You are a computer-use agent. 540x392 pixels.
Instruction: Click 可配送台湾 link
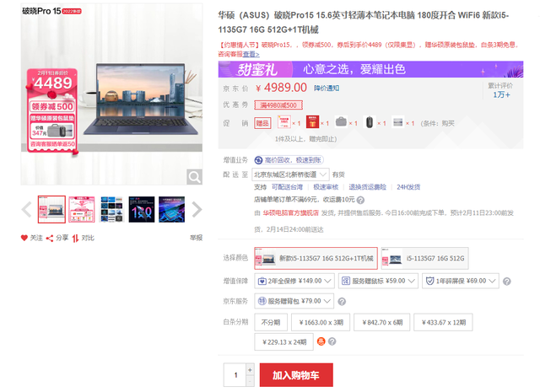pyautogui.click(x=287, y=187)
